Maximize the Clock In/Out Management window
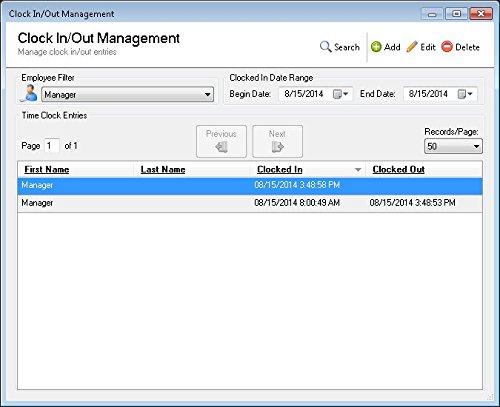The image size is (500, 407). pyautogui.click(x=457, y=14)
